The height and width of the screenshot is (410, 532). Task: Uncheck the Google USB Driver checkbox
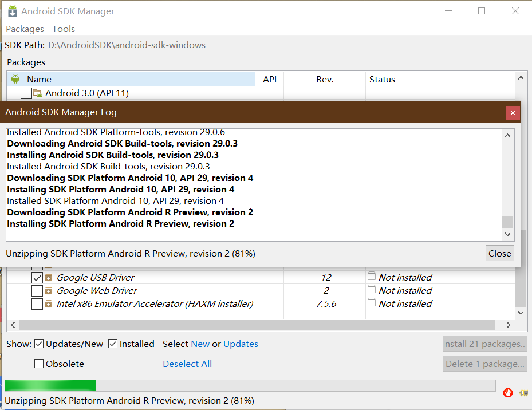click(37, 278)
